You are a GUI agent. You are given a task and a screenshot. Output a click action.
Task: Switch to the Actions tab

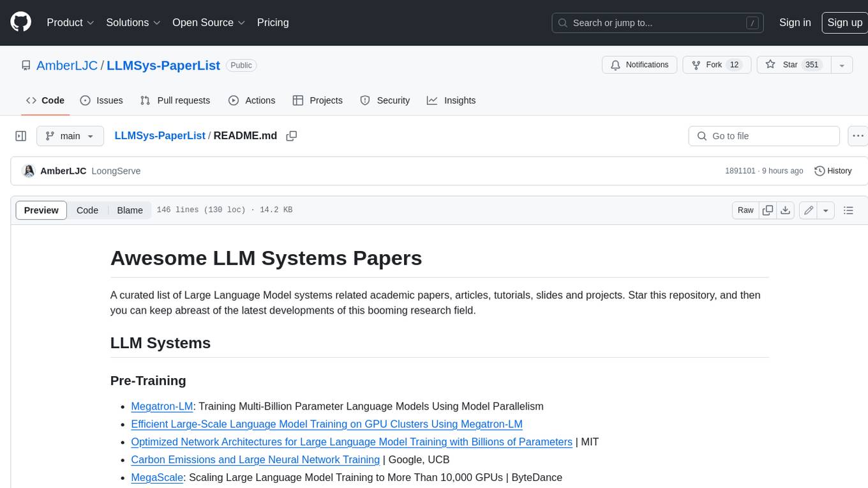click(251, 100)
